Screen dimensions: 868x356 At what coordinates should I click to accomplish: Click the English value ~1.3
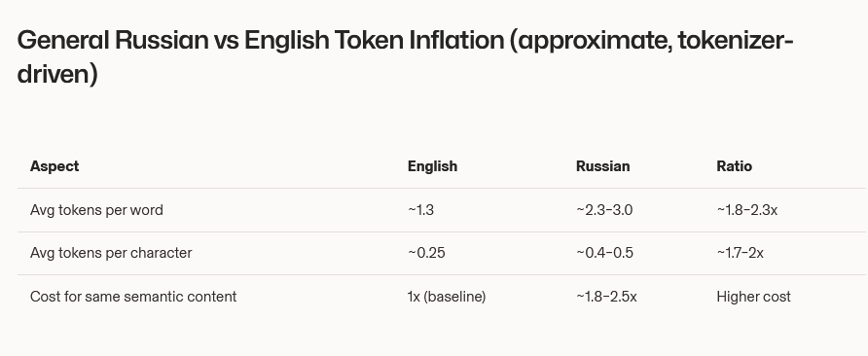(x=420, y=210)
